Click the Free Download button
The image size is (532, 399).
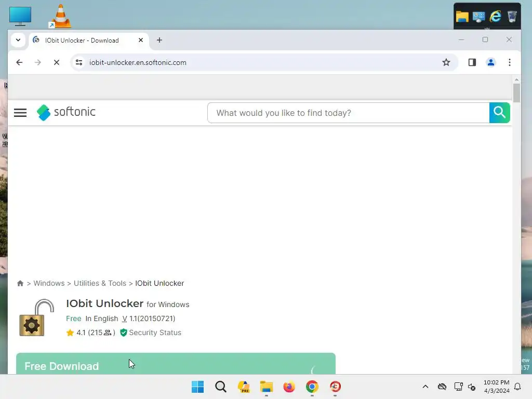pos(176,364)
